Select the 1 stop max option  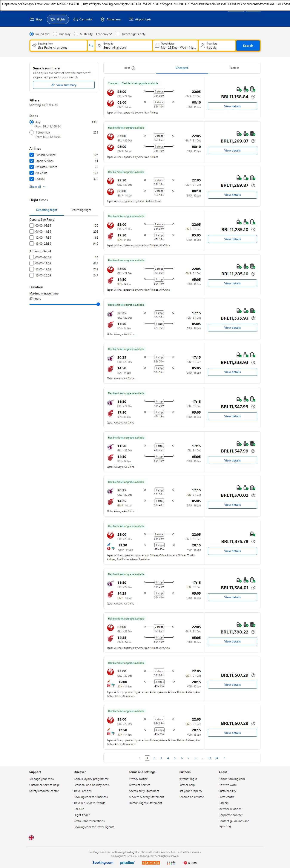coord(32,133)
